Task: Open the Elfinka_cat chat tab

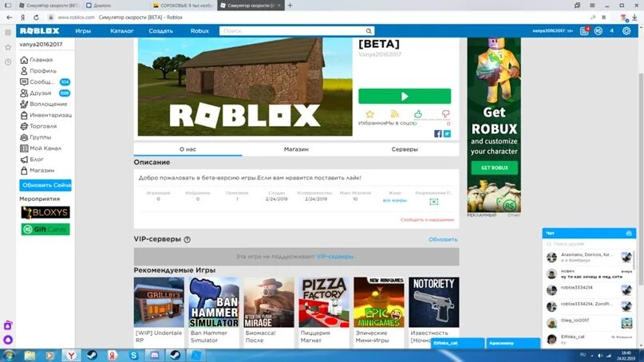Action: pyautogui.click(x=457, y=343)
